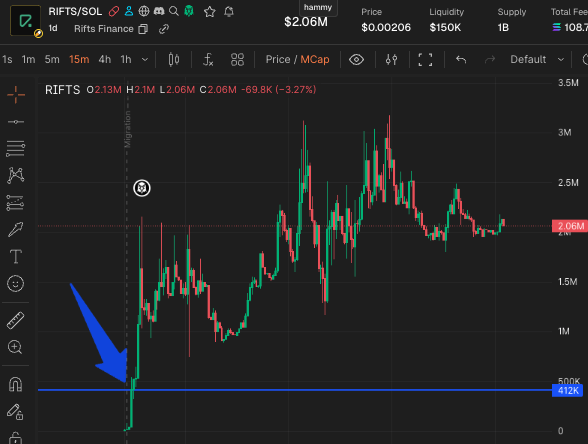Image resolution: width=588 pixels, height=444 pixels.
Task: Switch chart to MCap mode
Action: (x=315, y=59)
